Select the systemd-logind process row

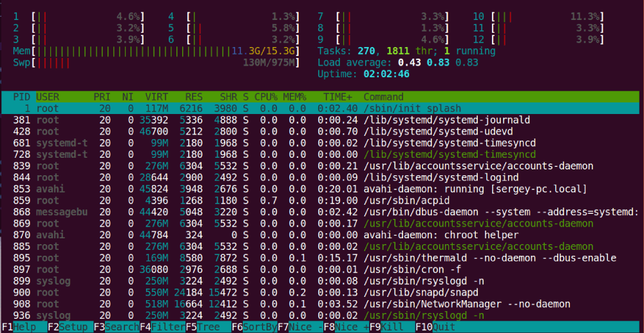(x=320, y=178)
